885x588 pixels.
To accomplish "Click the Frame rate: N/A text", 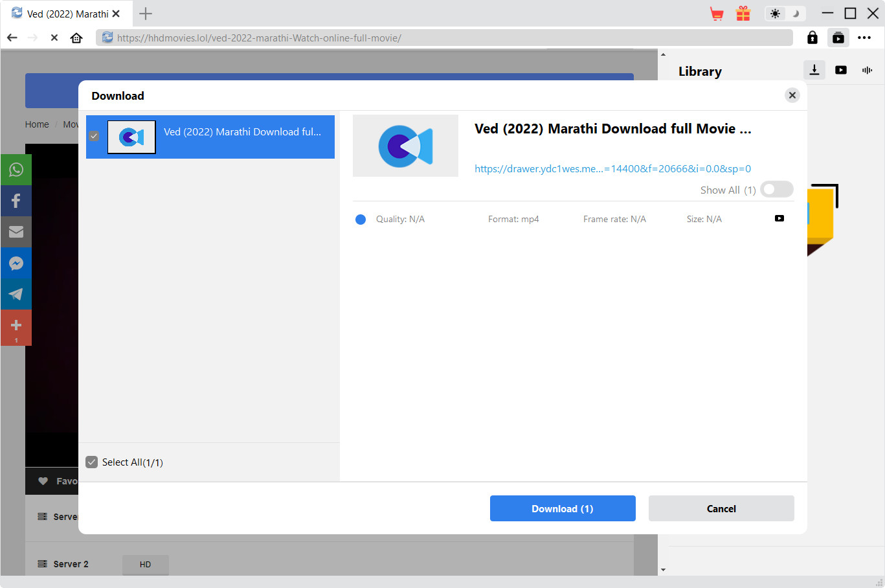I will click(x=614, y=219).
